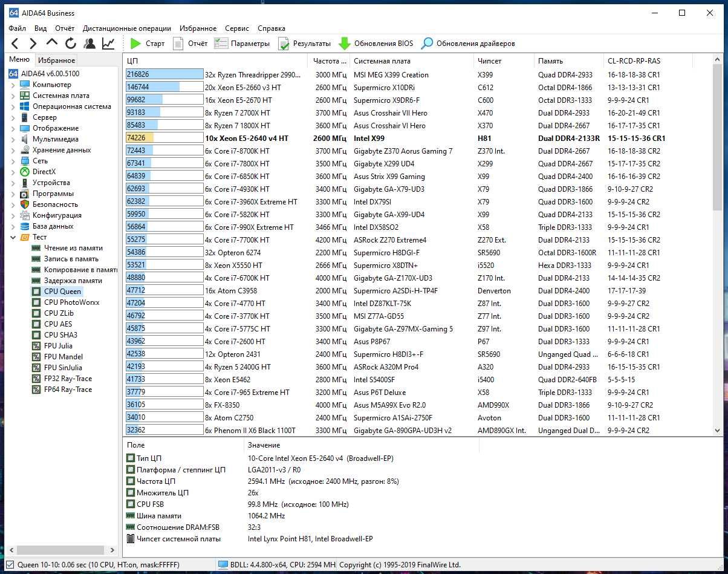Open the Сервис menu
This screenshot has width=728, height=574.
236,28
